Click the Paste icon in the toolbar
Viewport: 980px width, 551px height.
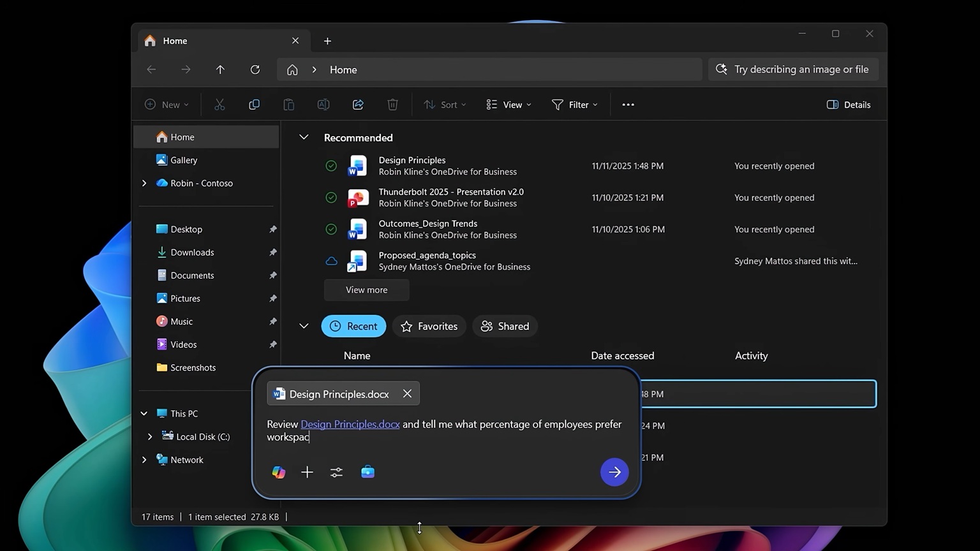288,104
